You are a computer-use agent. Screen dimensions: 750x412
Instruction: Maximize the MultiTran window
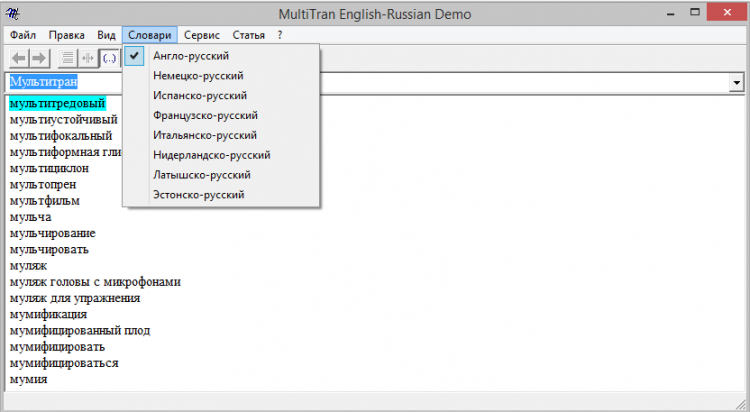click(x=695, y=13)
